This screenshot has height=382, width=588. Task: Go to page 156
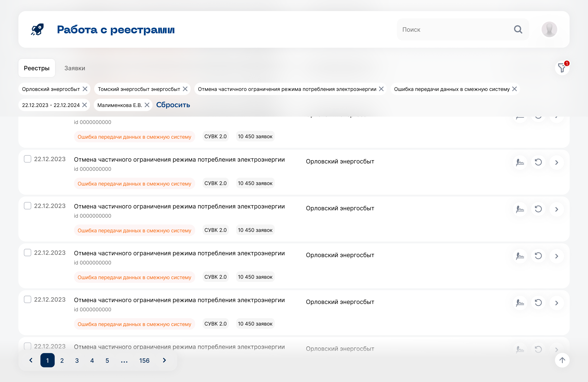(144, 360)
